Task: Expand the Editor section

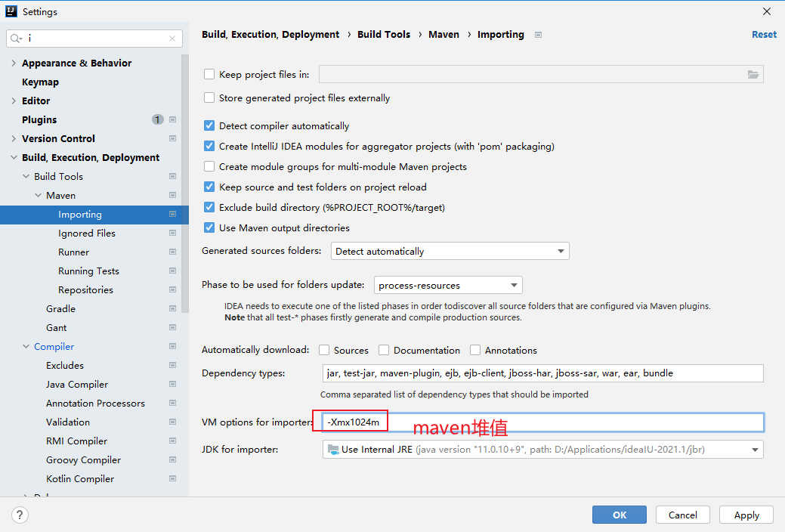Action: pos(14,101)
